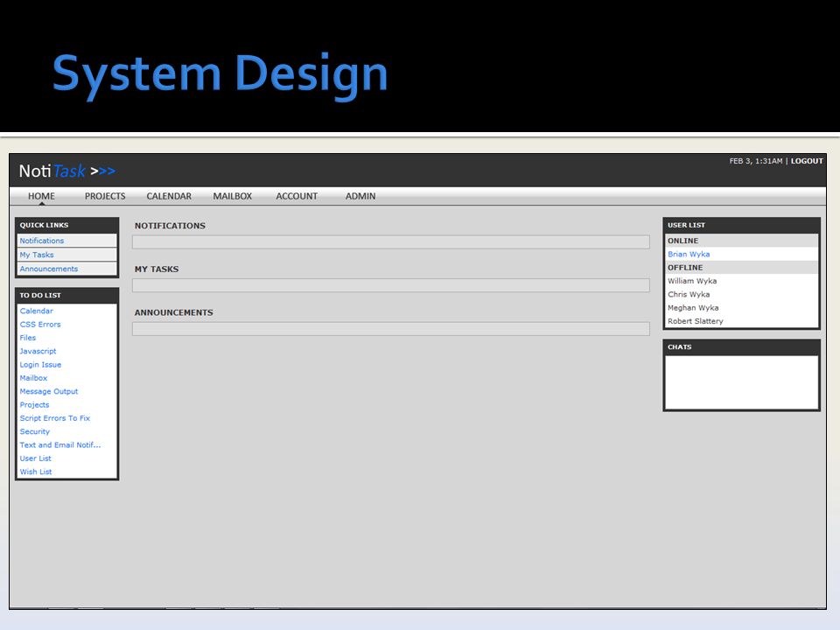Image resolution: width=840 pixels, height=630 pixels.
Task: Open Message Output to-do item
Action: [49, 391]
